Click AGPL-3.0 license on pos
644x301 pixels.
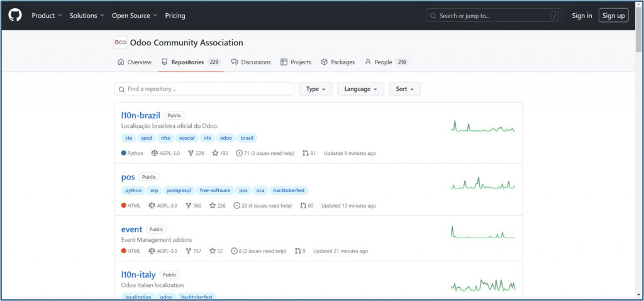coord(163,206)
